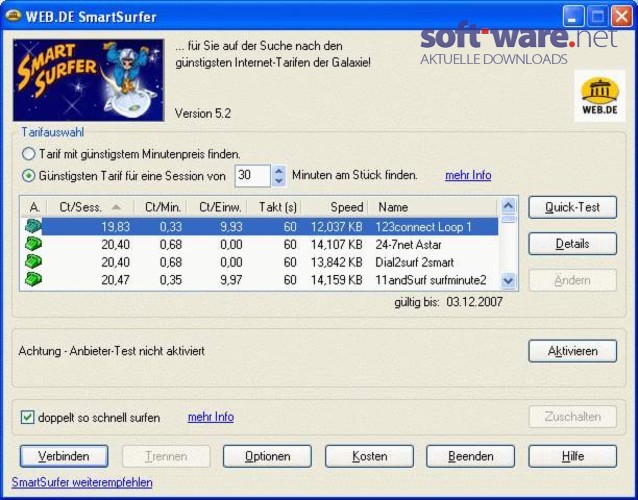Click the speed value 14,107 KB
This screenshot has height=500, width=638.
pos(336,245)
